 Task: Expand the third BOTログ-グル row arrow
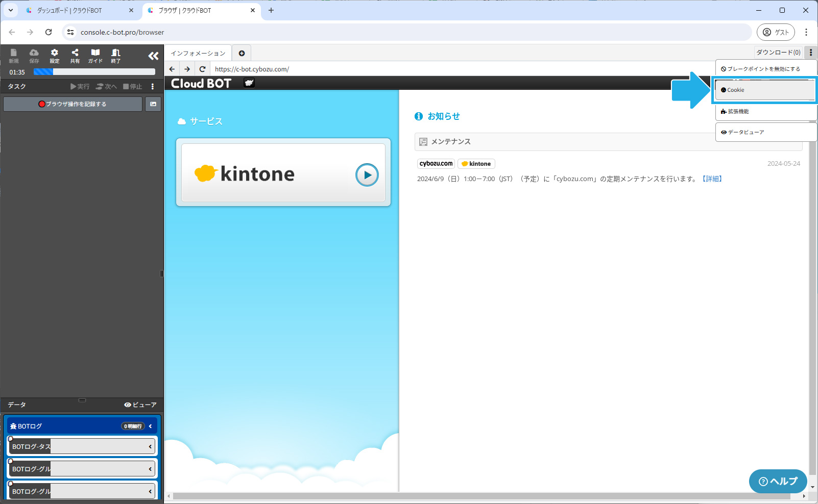click(150, 491)
